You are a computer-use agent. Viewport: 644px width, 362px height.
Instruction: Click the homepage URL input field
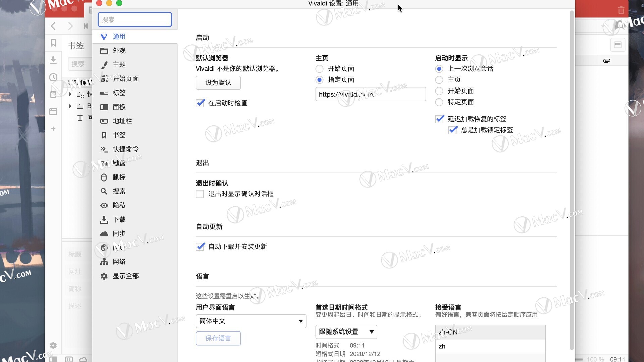(371, 94)
